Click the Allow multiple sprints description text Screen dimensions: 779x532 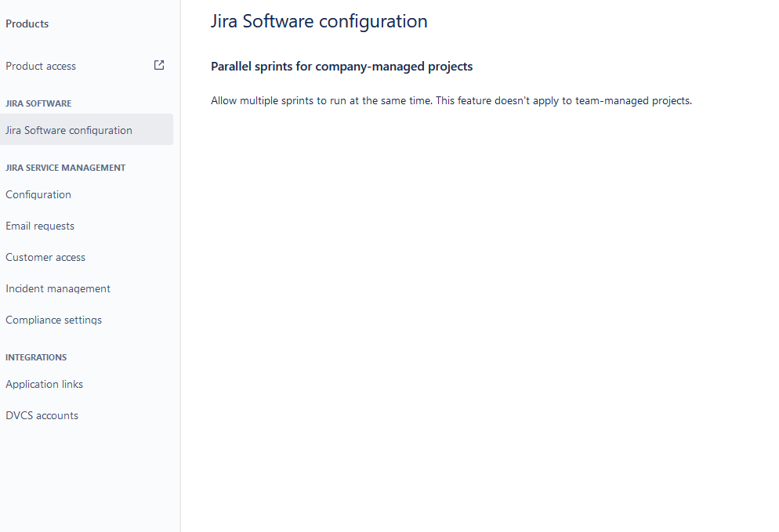451,100
